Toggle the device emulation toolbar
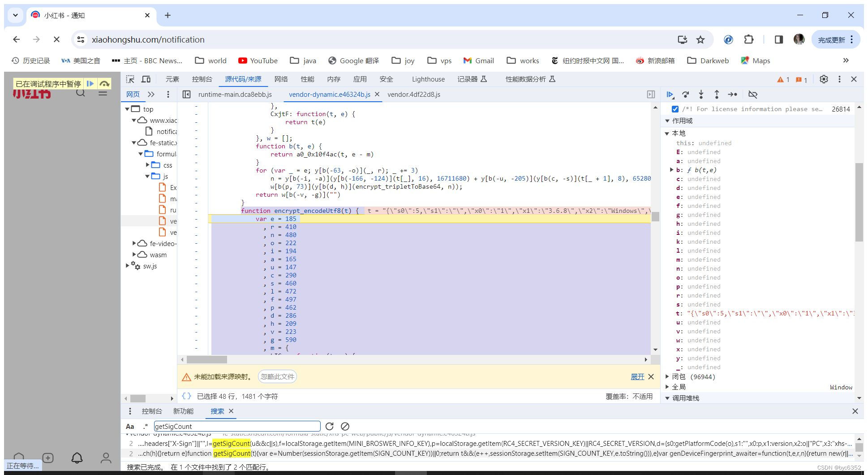868x475 pixels. pyautogui.click(x=146, y=79)
